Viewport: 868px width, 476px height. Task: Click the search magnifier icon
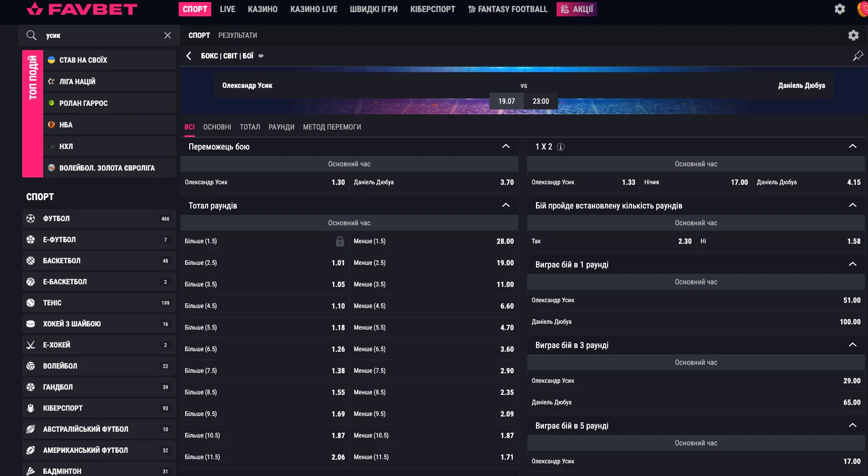click(x=32, y=35)
